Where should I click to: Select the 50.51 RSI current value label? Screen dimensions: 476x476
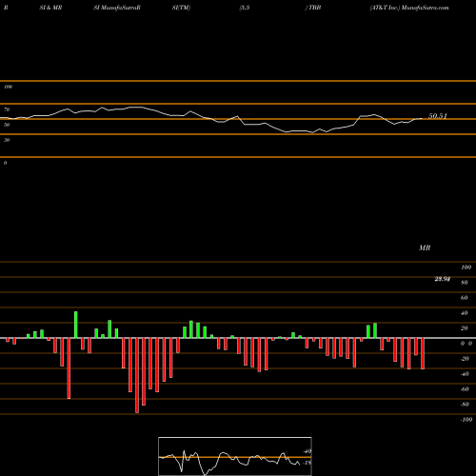coord(438,116)
